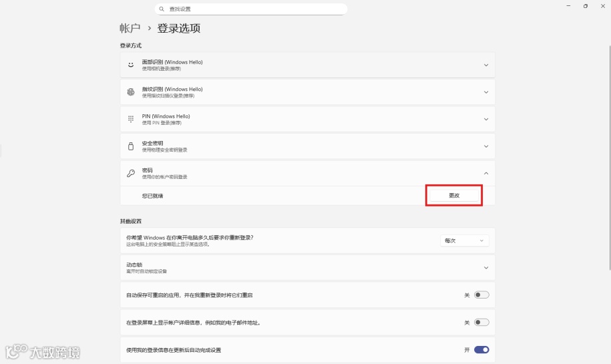The width and height of the screenshot is (611, 364).
Task: Open the 每次 sign-in requirement dropdown
Action: [x=465, y=240]
